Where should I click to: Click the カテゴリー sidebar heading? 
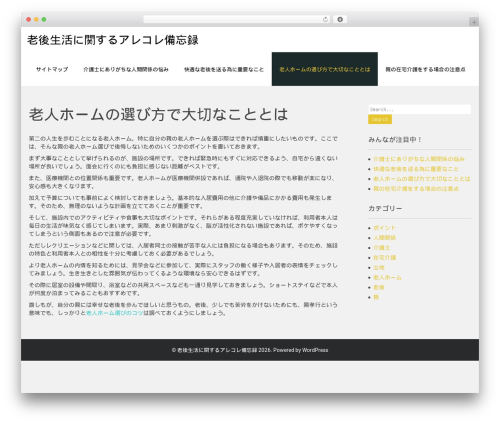tap(385, 208)
